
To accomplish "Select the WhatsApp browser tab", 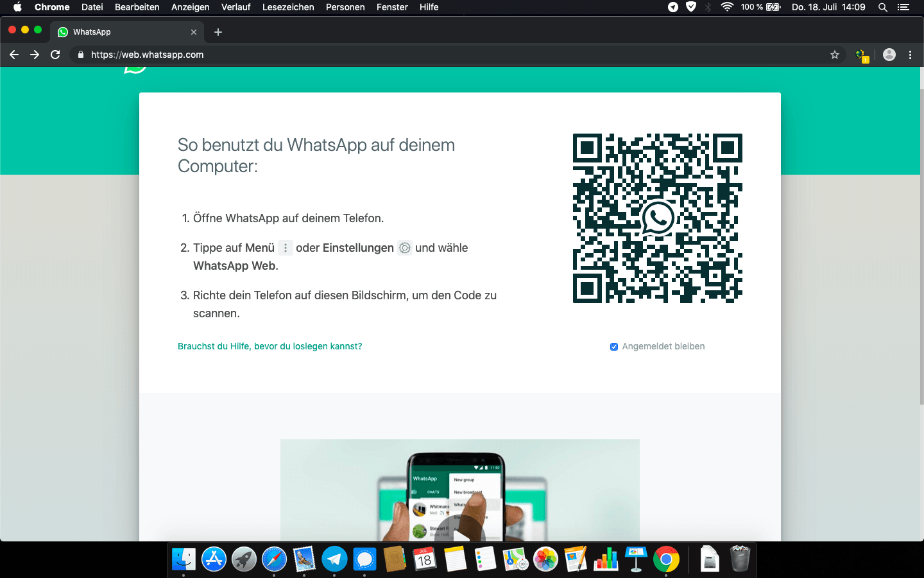I will coord(127,32).
